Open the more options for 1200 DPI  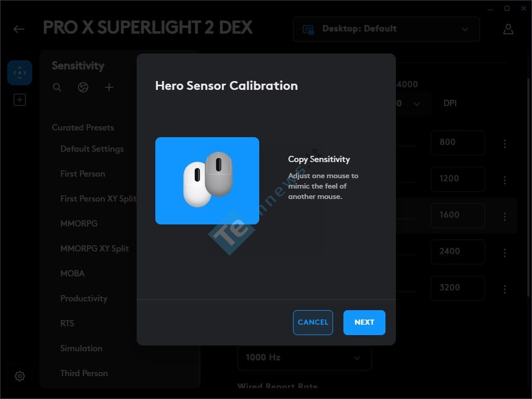[x=504, y=180]
